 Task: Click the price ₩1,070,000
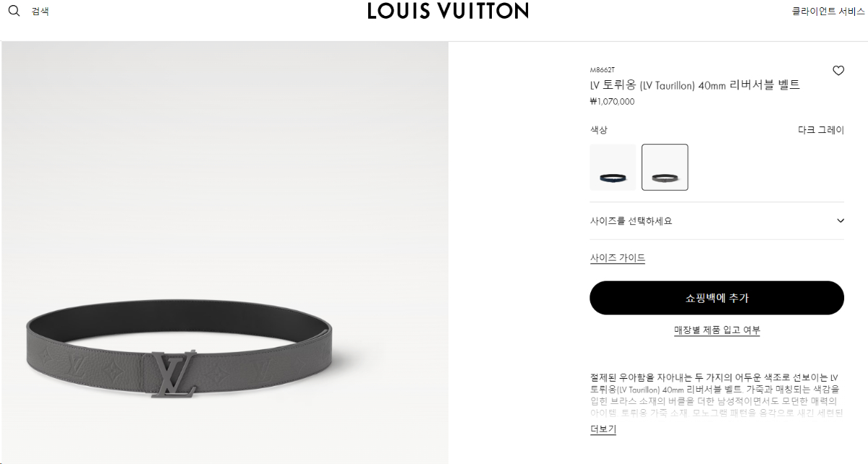click(612, 102)
